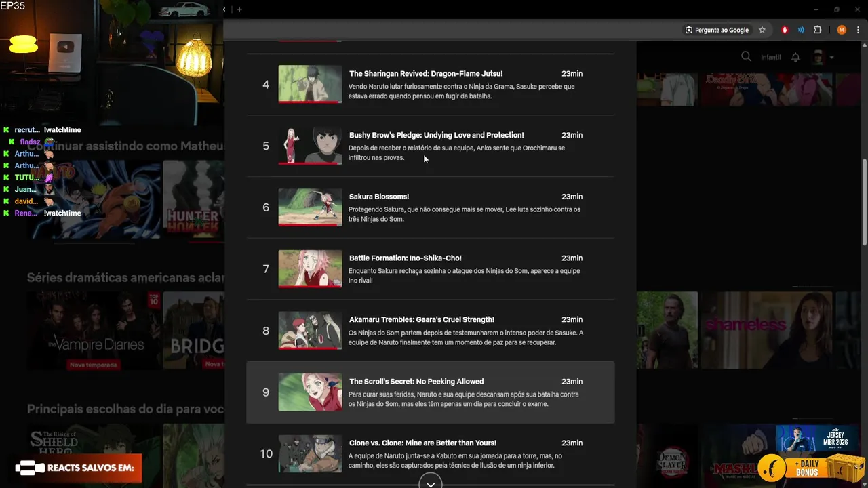
Task: Click chat user Rena... !watchtime message
Action: 42,213
